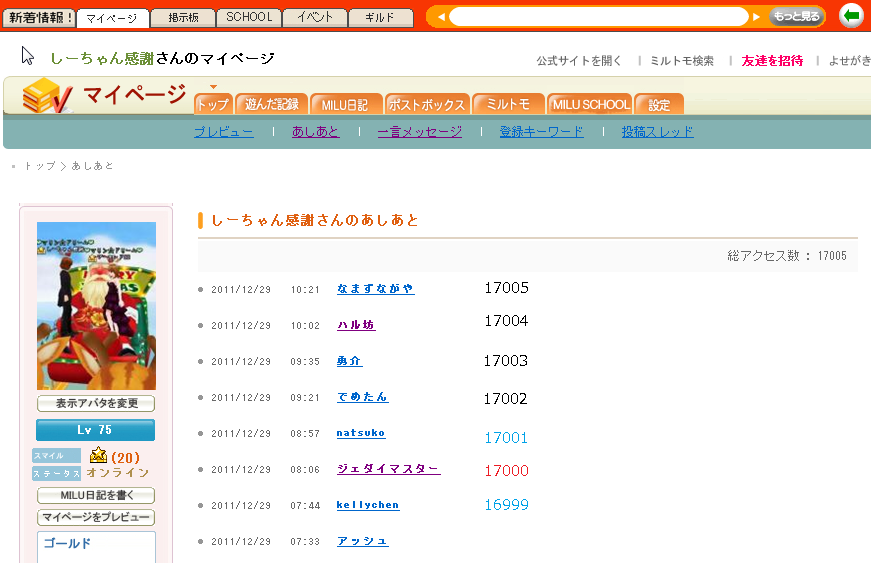Open the 一言メッセージ submenu link
871x563 pixels.
tap(420, 132)
